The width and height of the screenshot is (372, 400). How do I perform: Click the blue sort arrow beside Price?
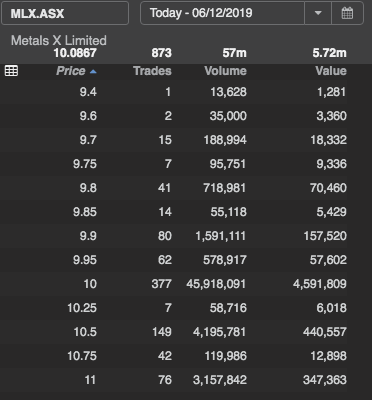(x=93, y=71)
